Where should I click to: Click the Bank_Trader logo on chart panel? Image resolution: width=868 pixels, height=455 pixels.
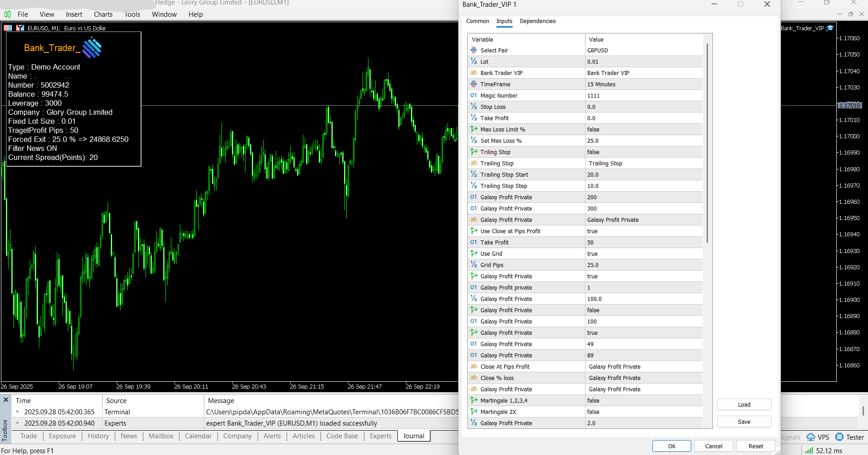click(x=92, y=48)
